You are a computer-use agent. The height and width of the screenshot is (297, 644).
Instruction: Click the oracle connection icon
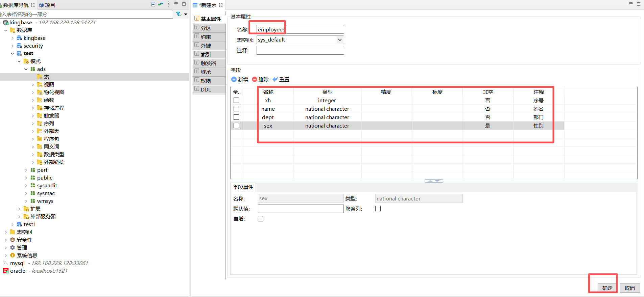coord(6,271)
